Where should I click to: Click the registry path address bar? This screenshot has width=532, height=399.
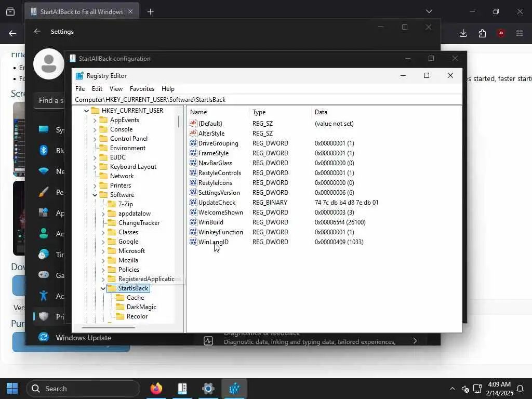pyautogui.click(x=267, y=99)
